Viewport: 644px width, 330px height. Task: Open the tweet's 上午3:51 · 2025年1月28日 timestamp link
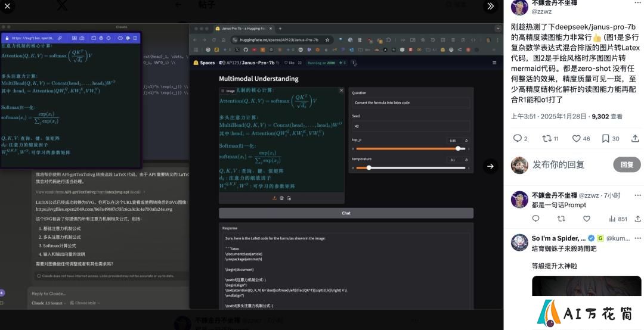[549, 117]
